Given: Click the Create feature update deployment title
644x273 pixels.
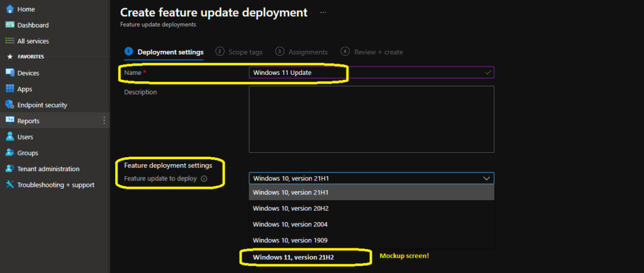Looking at the screenshot, I should pos(214,13).
